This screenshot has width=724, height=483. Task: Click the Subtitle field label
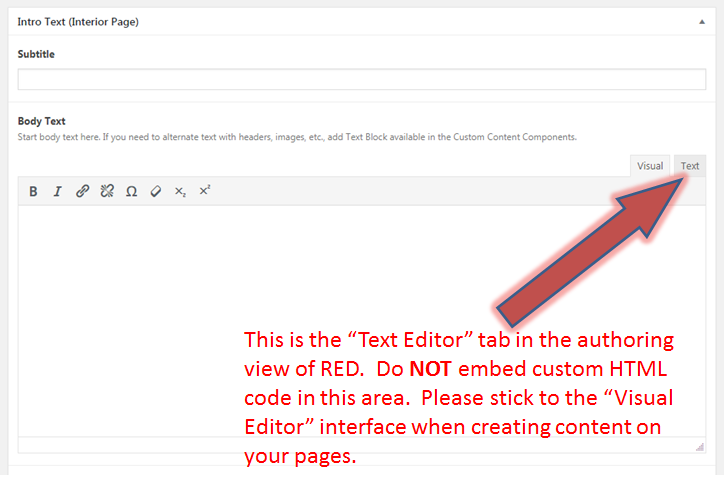pyautogui.click(x=36, y=54)
